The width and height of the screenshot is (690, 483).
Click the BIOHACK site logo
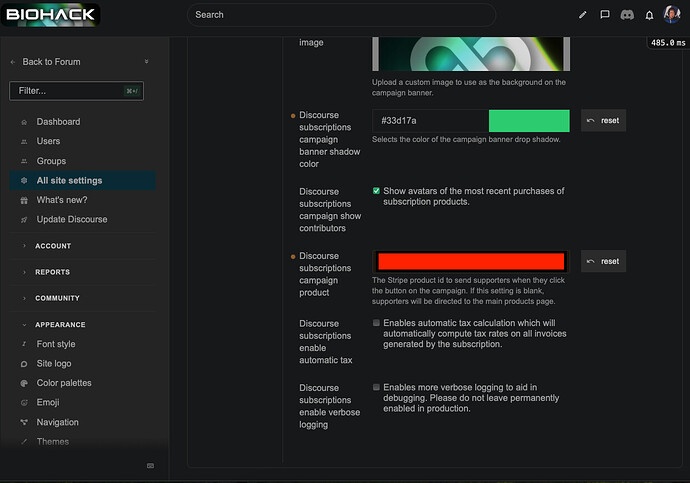tap(50, 15)
